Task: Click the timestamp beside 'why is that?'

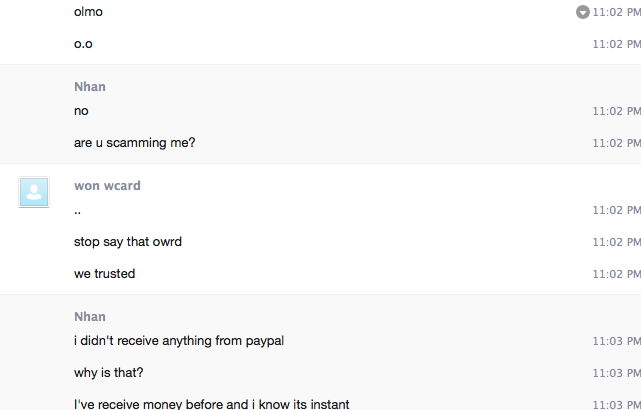Action: coord(616,373)
